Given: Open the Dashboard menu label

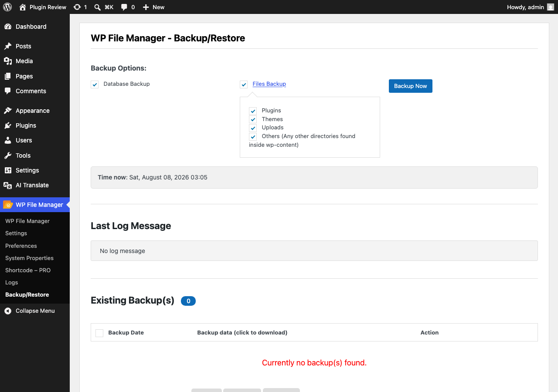Looking at the screenshot, I should click(x=31, y=27).
